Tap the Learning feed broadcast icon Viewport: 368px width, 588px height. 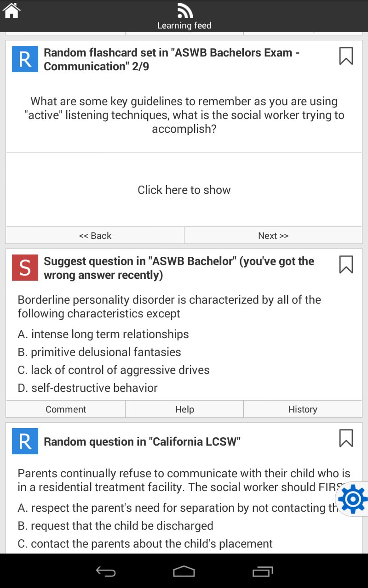pos(184,10)
